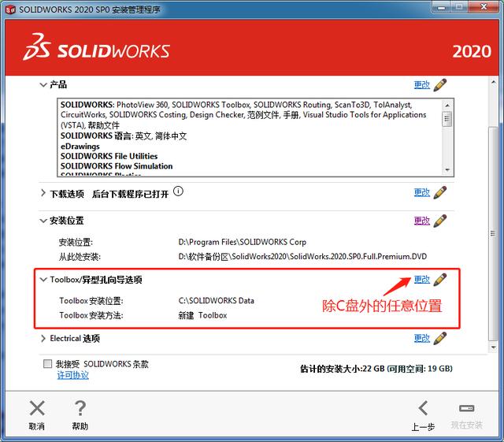Click the info icon next to 后台下载程序已打开

(x=178, y=191)
